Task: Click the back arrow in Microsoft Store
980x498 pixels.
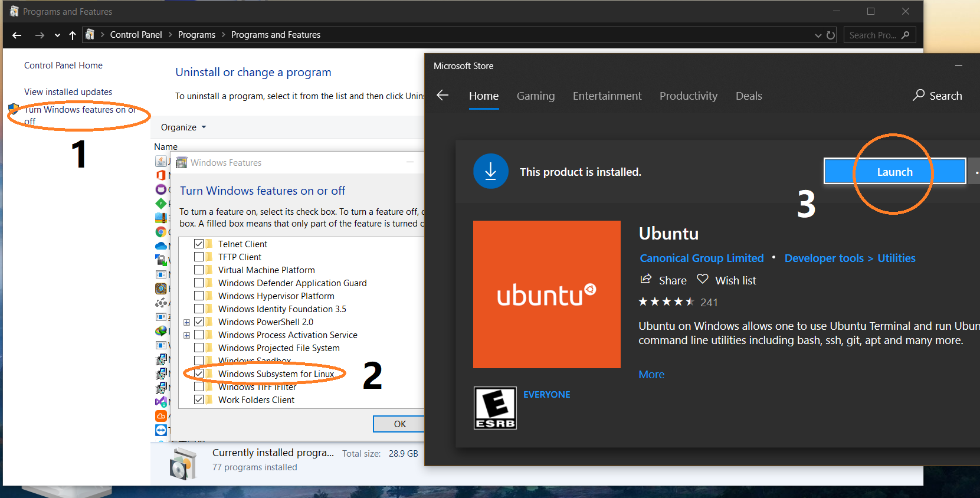Action: point(443,95)
